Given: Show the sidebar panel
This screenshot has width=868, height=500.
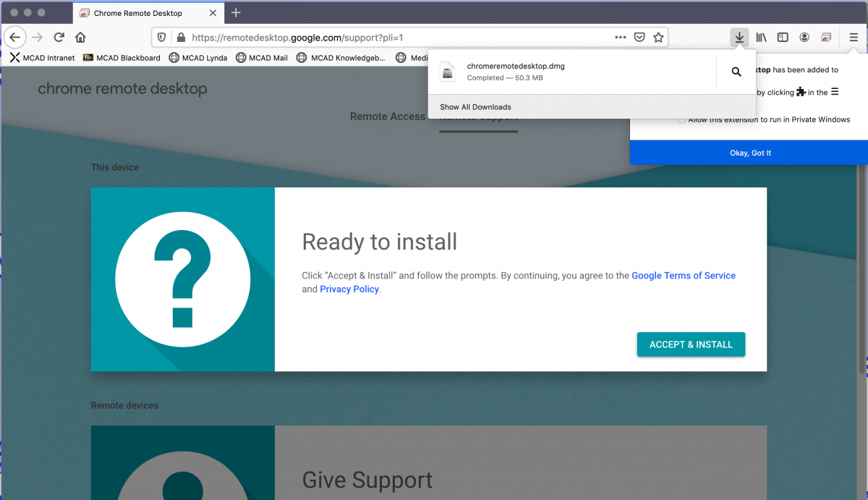Looking at the screenshot, I should click(783, 38).
